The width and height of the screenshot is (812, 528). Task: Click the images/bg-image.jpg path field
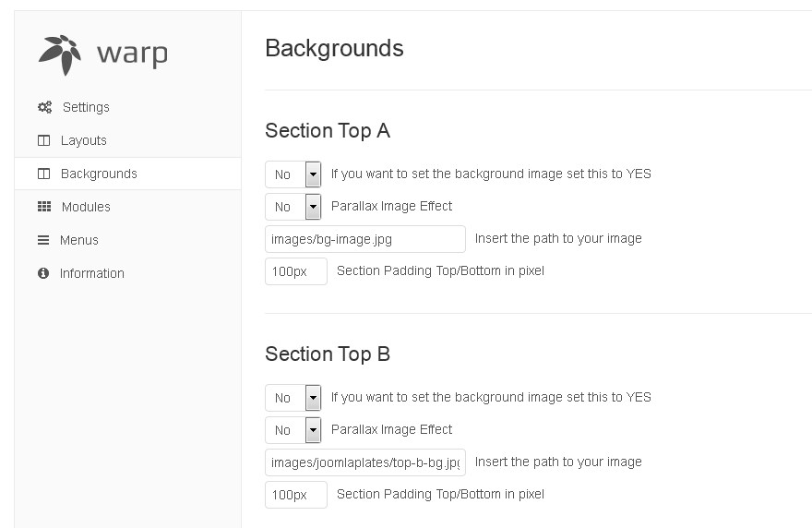pyautogui.click(x=364, y=239)
